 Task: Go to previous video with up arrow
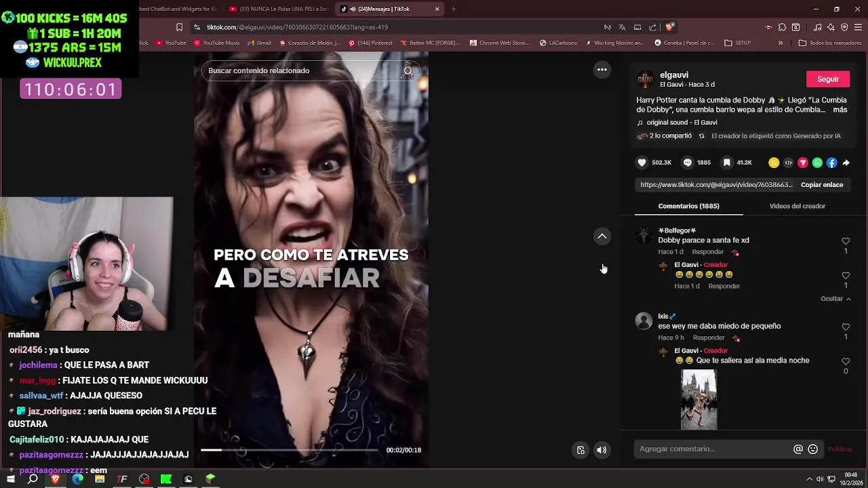(x=602, y=236)
